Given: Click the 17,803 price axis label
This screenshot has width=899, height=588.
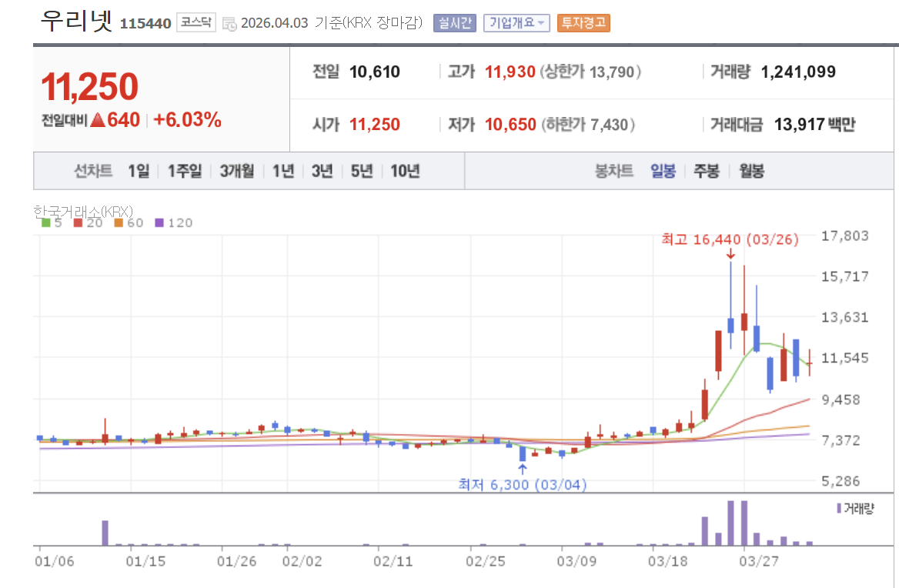Looking at the screenshot, I should click(844, 236).
